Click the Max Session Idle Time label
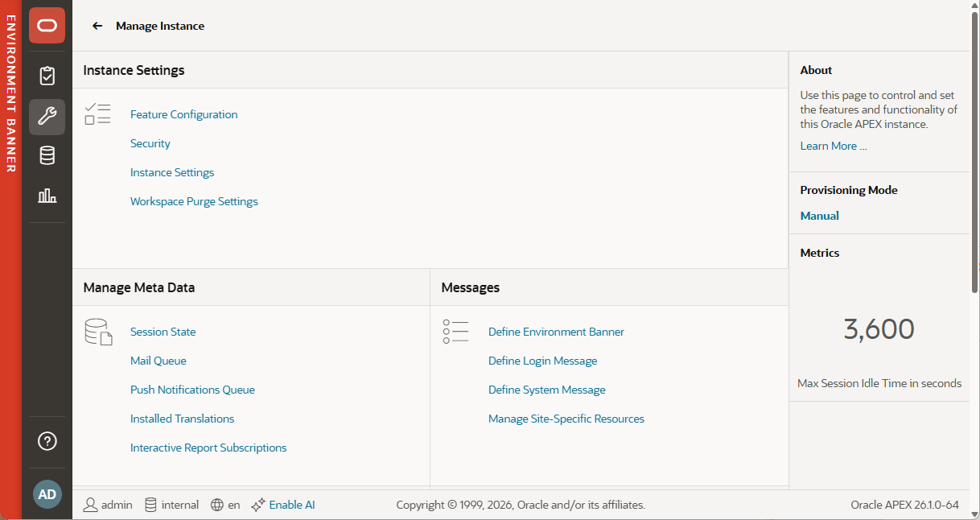This screenshot has width=980, height=520. coord(879,383)
